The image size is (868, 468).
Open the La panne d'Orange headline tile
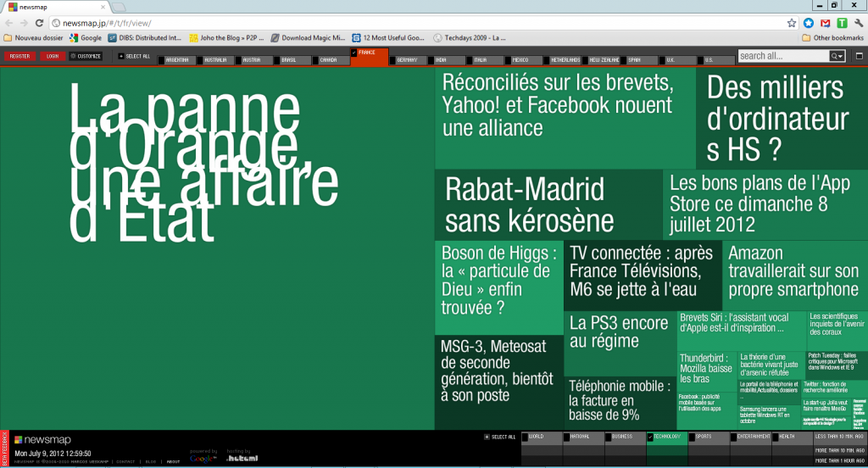pos(218,248)
